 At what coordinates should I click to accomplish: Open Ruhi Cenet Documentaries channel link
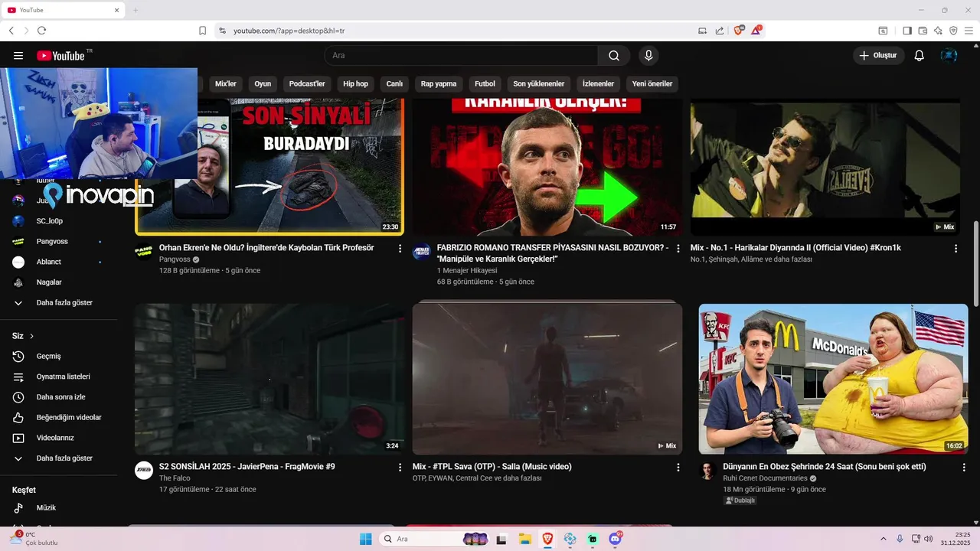click(765, 478)
